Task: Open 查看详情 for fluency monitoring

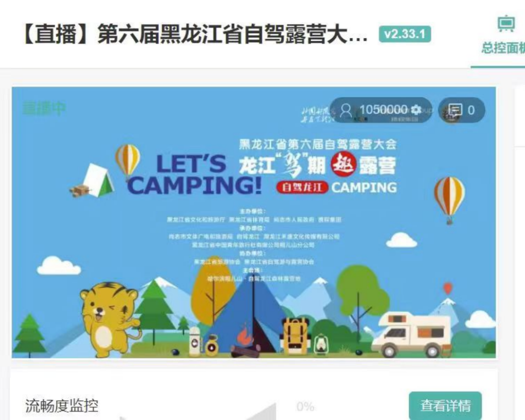Action: tap(445, 405)
